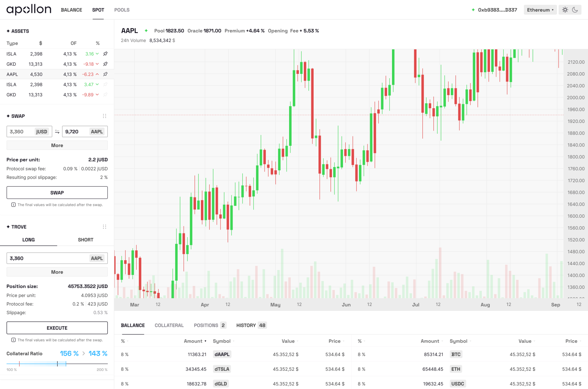The height and width of the screenshot is (389, 588).
Task: Collapse the AAPL row chevron in assets
Action: pos(97,74)
